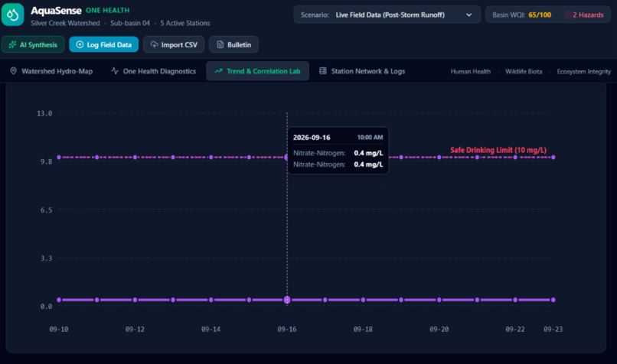This screenshot has width=617, height=364.
Task: Click the map pin icon on Watershed Hydro-Map
Action: tap(13, 71)
